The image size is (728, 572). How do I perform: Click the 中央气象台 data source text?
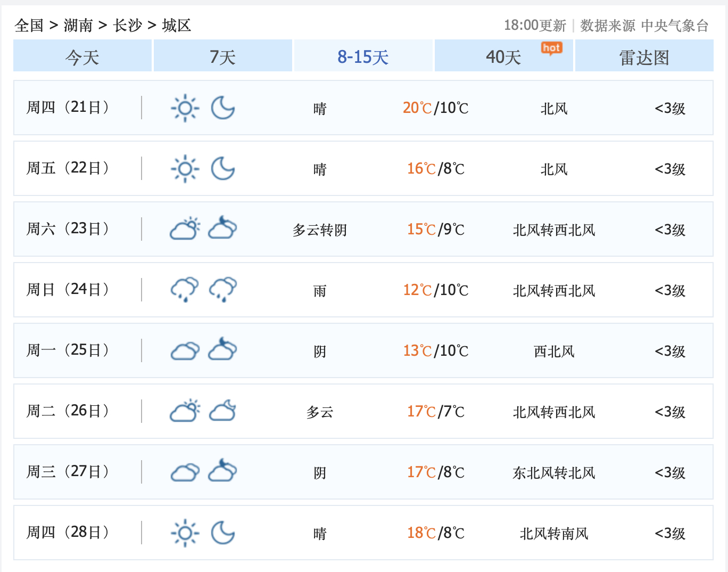pyautogui.click(x=675, y=26)
